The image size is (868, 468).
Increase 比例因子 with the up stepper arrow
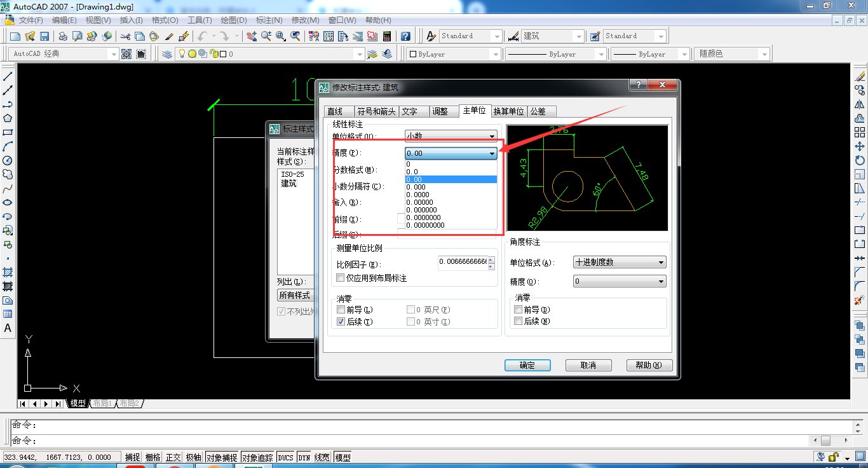click(x=491, y=258)
